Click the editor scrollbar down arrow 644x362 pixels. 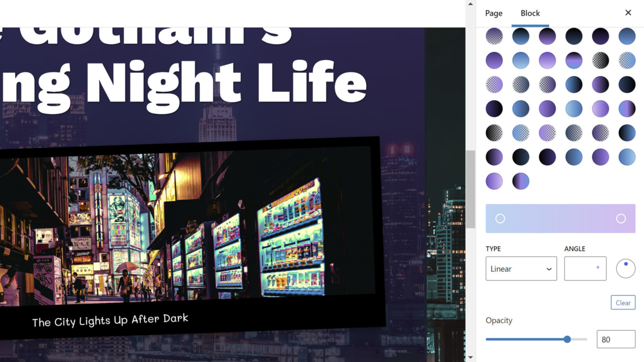[x=470, y=357]
